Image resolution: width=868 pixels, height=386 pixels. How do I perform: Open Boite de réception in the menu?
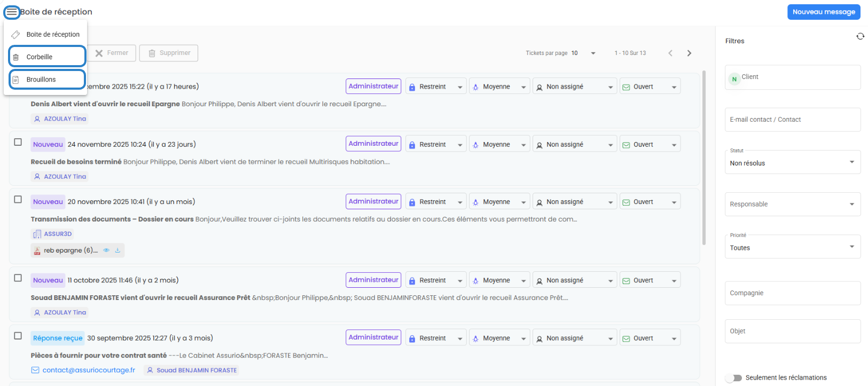point(45,34)
